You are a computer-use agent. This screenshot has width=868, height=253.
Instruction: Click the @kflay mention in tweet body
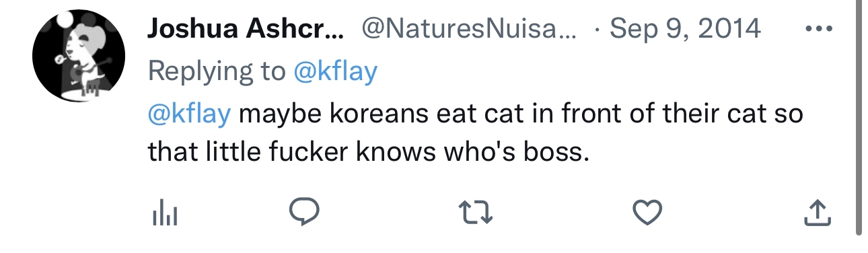click(x=189, y=114)
